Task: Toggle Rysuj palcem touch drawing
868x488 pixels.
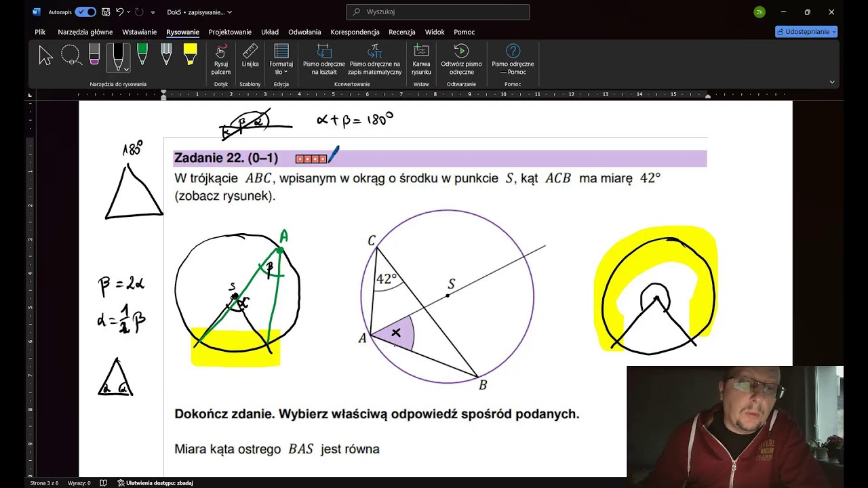Action: point(220,60)
